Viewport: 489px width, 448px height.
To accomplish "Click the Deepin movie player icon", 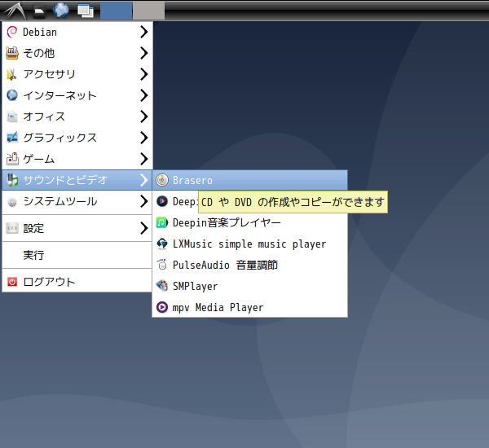I will point(162,201).
